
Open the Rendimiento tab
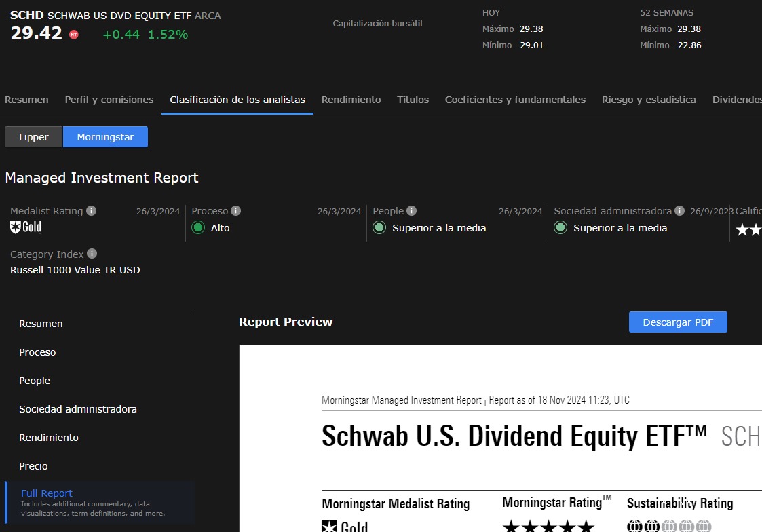tap(351, 100)
